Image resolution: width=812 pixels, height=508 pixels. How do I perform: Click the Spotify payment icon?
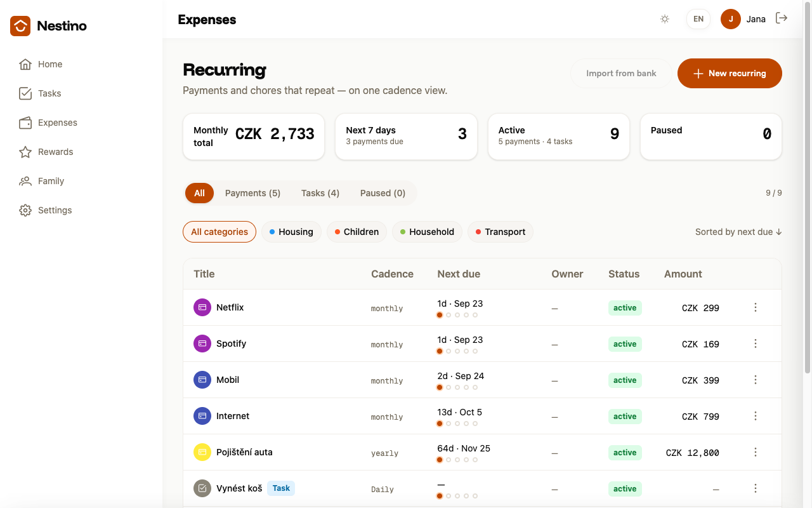point(202,344)
